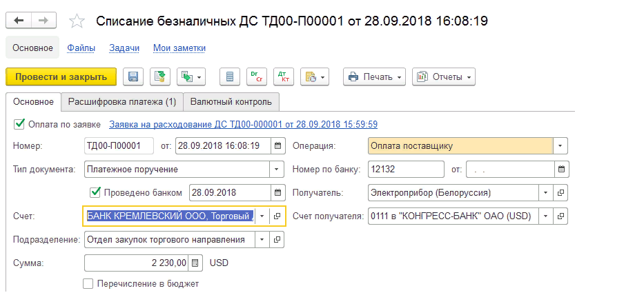
Task: Open the create-based-on dropdown icon
Action: (x=191, y=77)
